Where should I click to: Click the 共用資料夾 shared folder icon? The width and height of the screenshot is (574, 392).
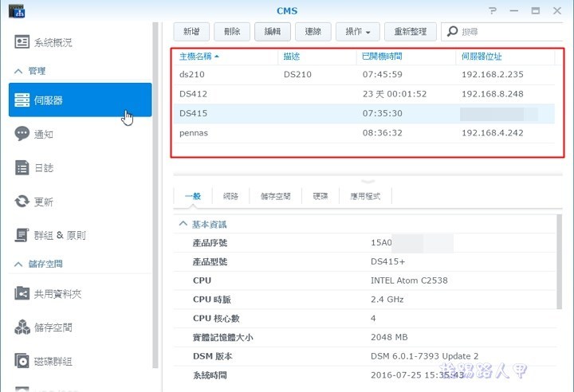tap(22, 294)
